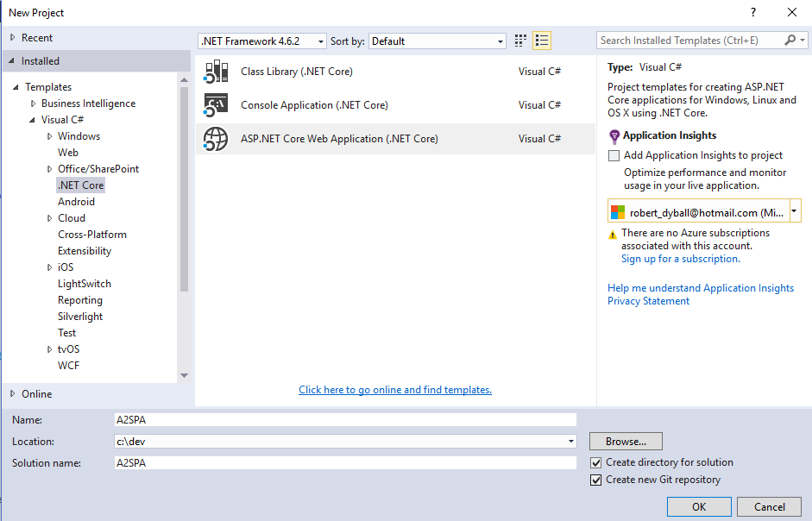Viewport: 812px width, 521px height.
Task: Click here to go online link
Action: point(395,389)
